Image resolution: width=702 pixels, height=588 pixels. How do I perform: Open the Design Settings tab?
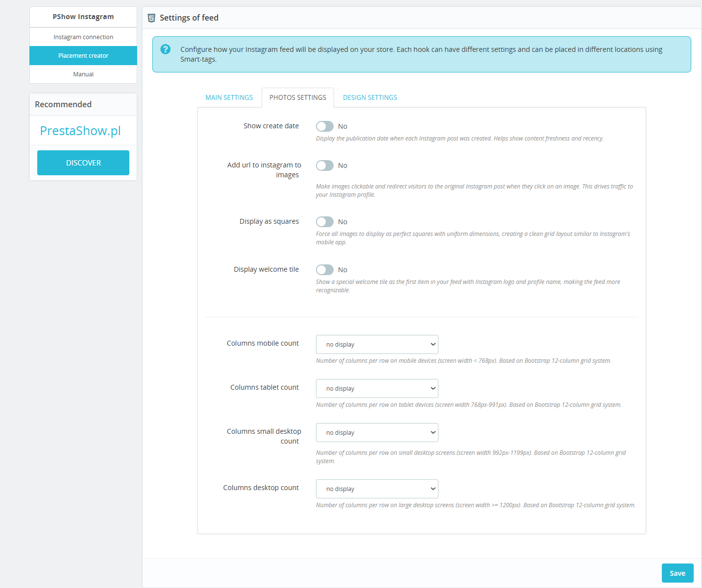pos(370,97)
